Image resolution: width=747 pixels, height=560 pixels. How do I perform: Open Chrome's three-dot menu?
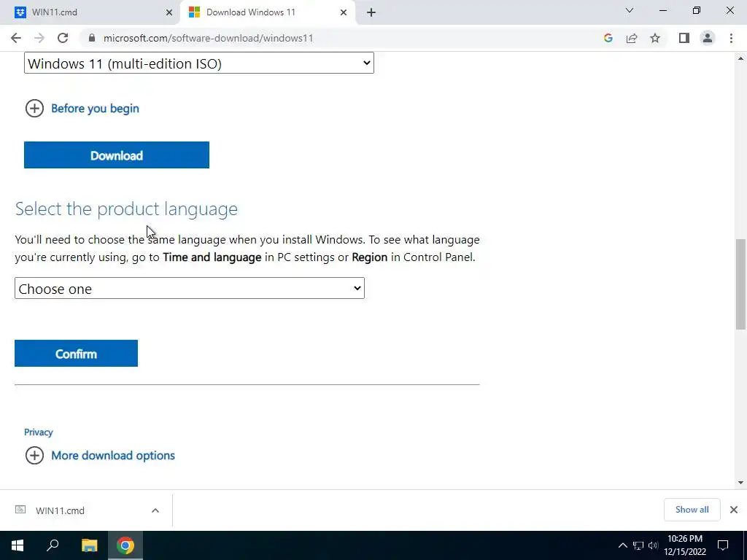[731, 38]
